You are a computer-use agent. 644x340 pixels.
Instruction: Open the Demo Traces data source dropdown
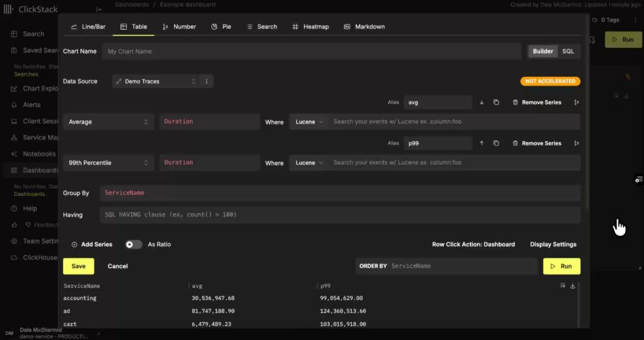156,81
